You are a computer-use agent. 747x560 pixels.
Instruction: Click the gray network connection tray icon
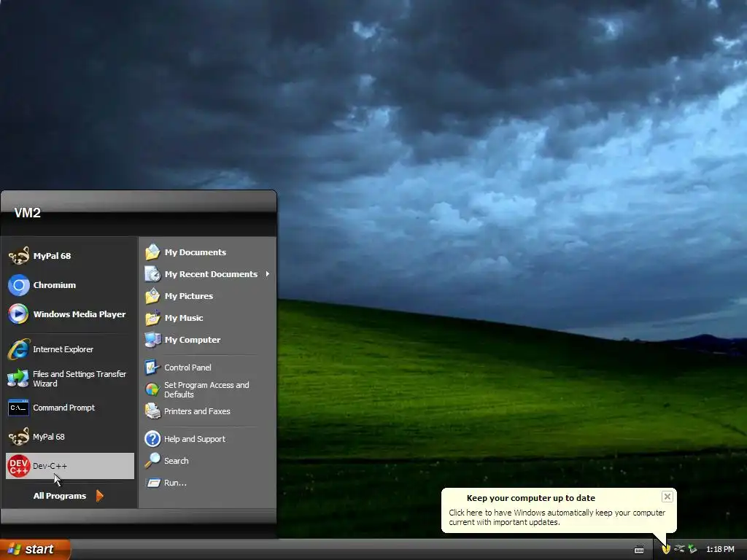679,549
